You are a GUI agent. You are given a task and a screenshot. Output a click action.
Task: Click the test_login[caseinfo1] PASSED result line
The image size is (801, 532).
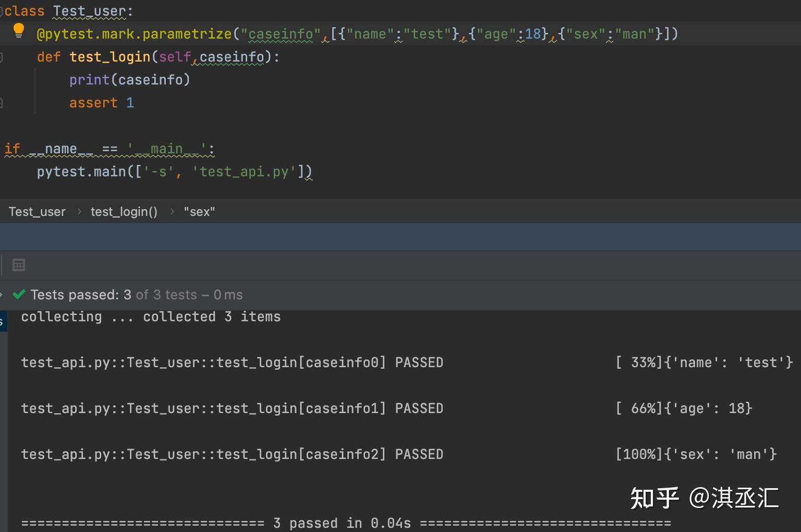click(x=232, y=408)
